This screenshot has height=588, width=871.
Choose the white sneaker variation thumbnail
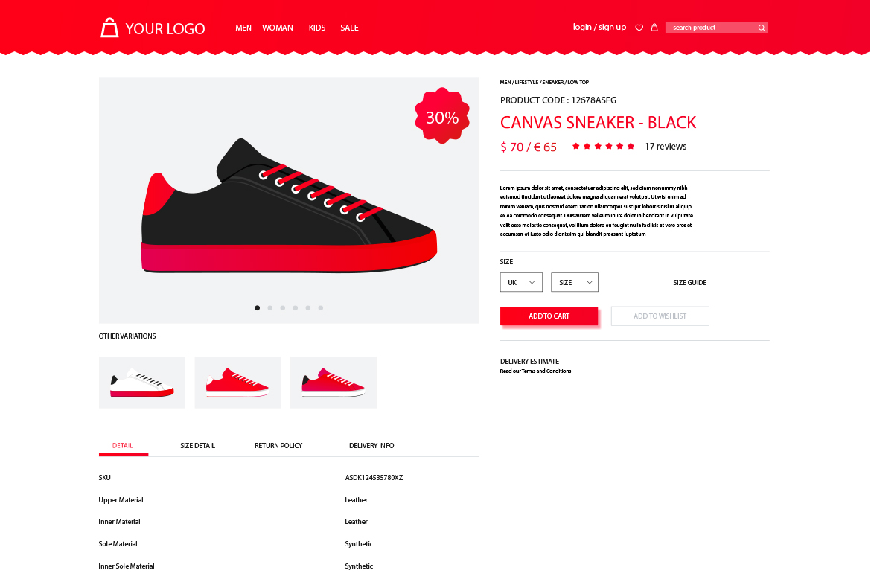(142, 383)
